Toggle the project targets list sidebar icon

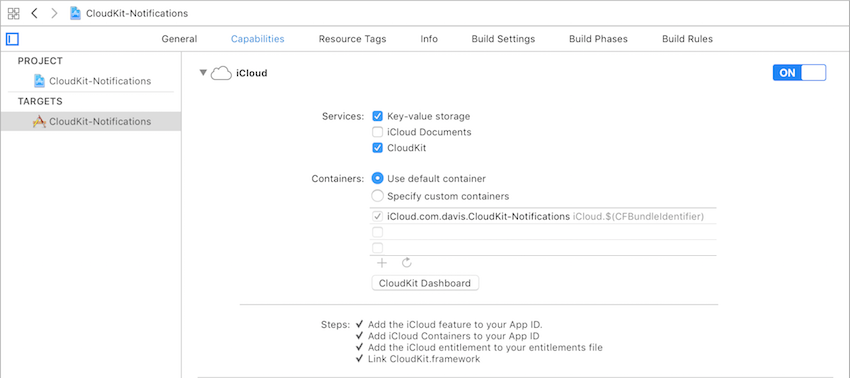click(x=12, y=39)
